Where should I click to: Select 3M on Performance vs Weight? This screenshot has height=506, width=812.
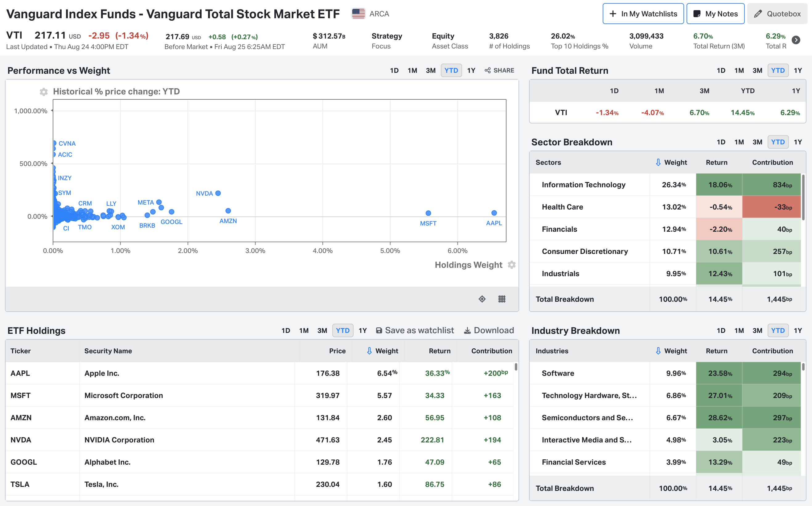coord(431,70)
